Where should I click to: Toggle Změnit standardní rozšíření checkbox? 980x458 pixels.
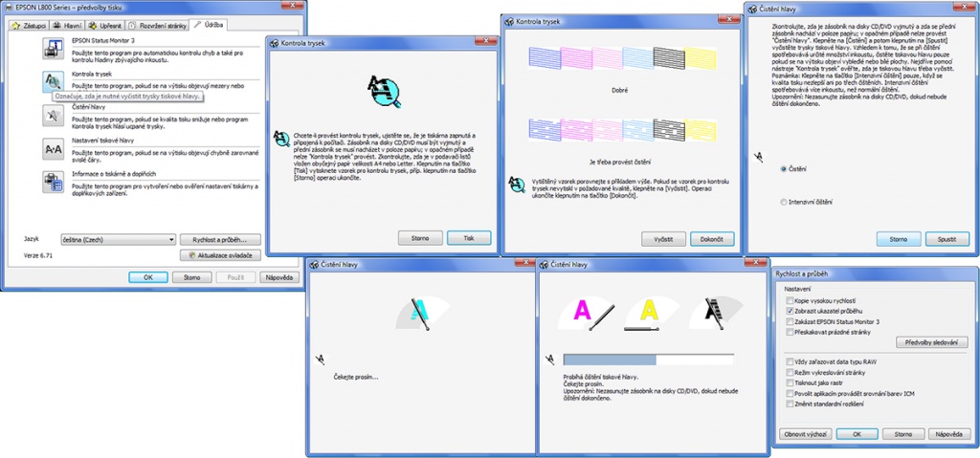pyautogui.click(x=791, y=404)
